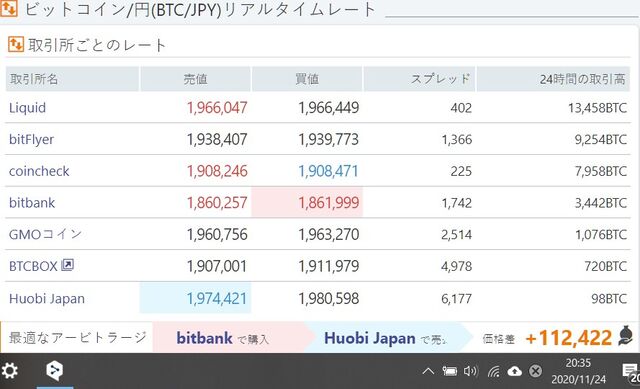Click the price difference value +112,422

point(569,338)
